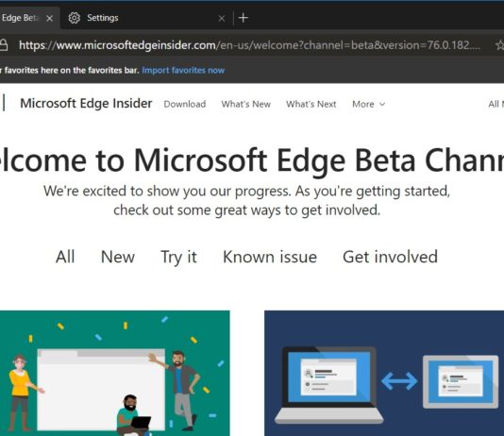Select the New filter

click(x=118, y=257)
